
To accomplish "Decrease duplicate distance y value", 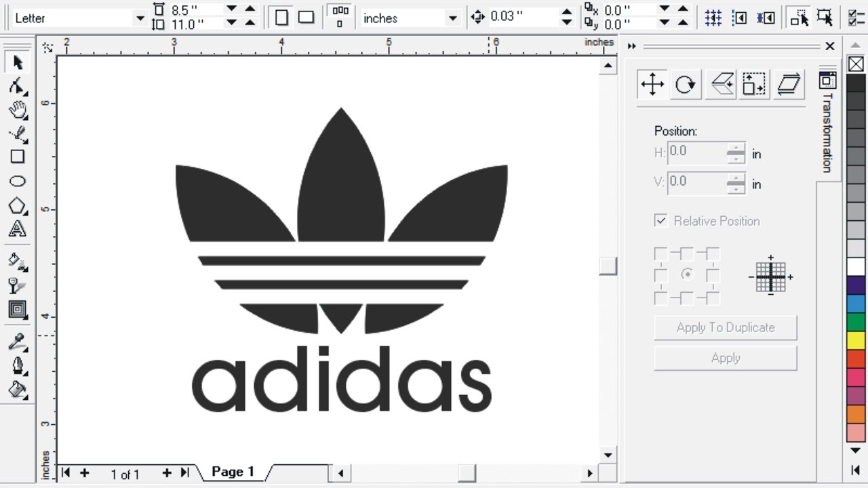I will coord(665,23).
